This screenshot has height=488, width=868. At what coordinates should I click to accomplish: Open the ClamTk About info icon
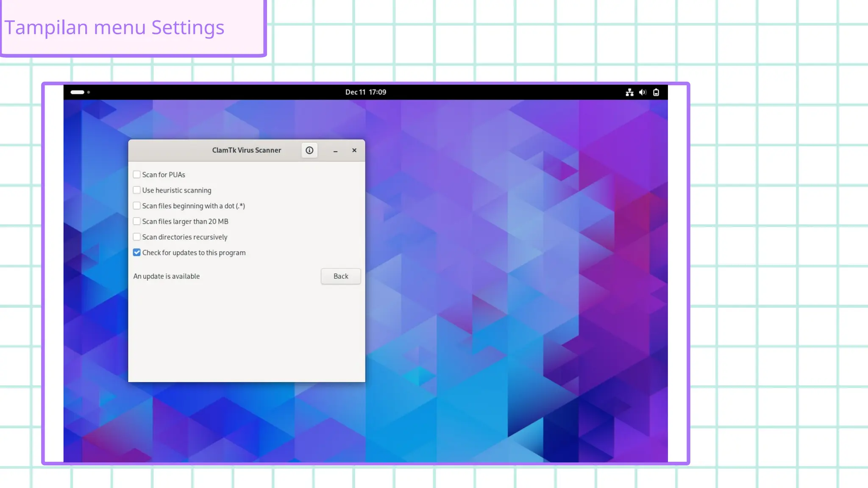pyautogui.click(x=309, y=150)
